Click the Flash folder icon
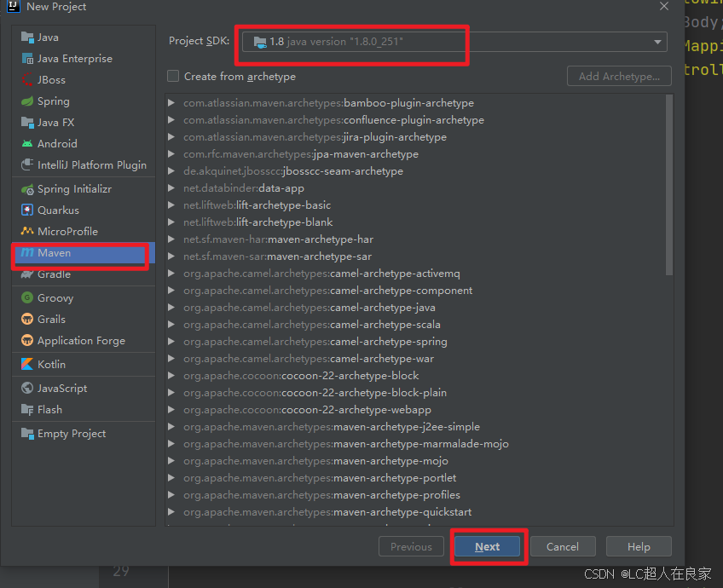The image size is (723, 588). tap(27, 409)
